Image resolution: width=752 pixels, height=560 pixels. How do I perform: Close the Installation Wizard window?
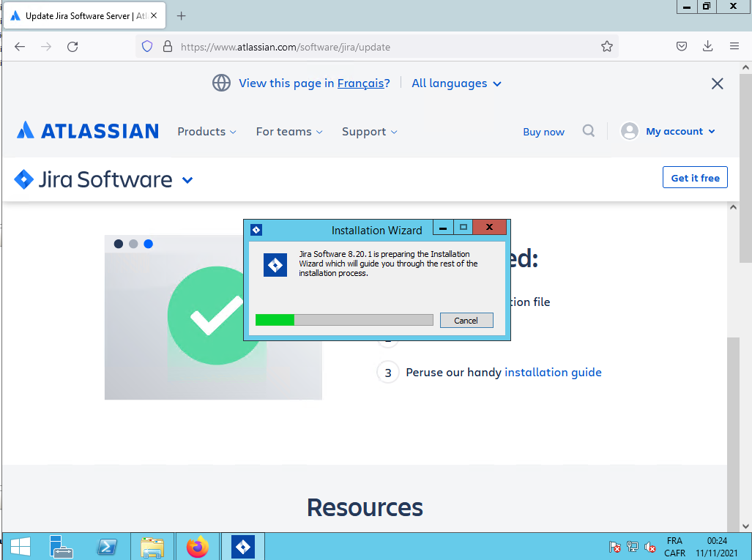click(x=489, y=227)
